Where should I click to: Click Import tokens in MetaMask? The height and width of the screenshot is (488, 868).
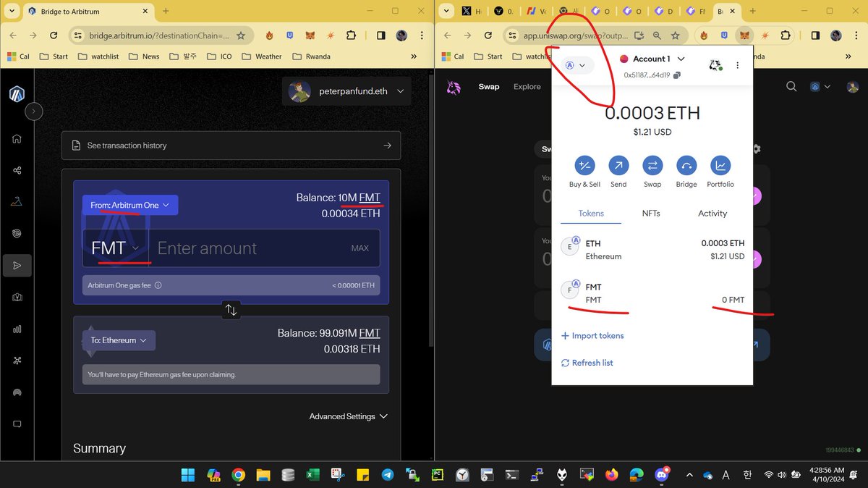592,336
